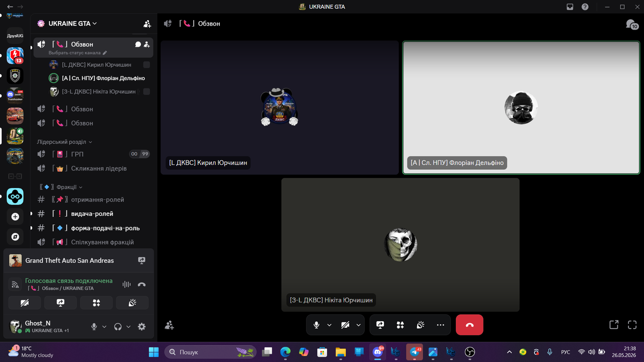Go back with the title bar arrow

click(10, 7)
